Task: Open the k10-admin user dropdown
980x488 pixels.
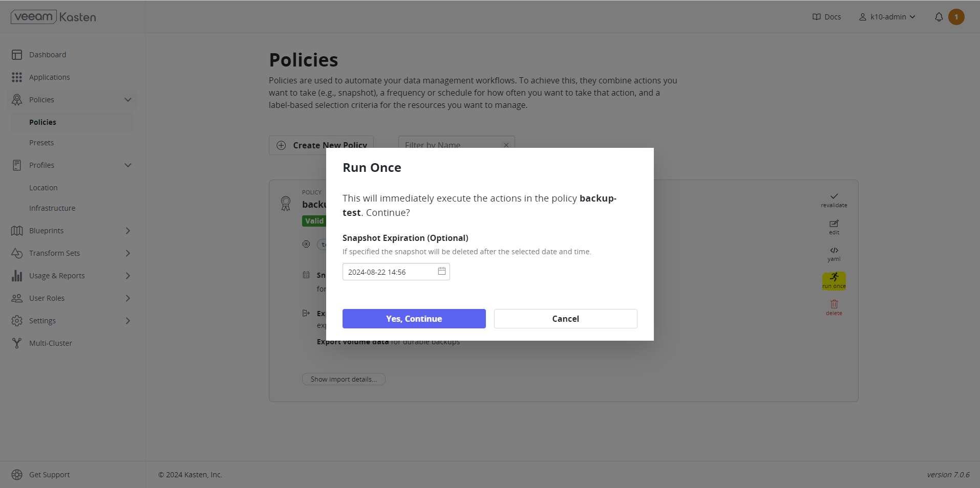Action: pyautogui.click(x=887, y=17)
